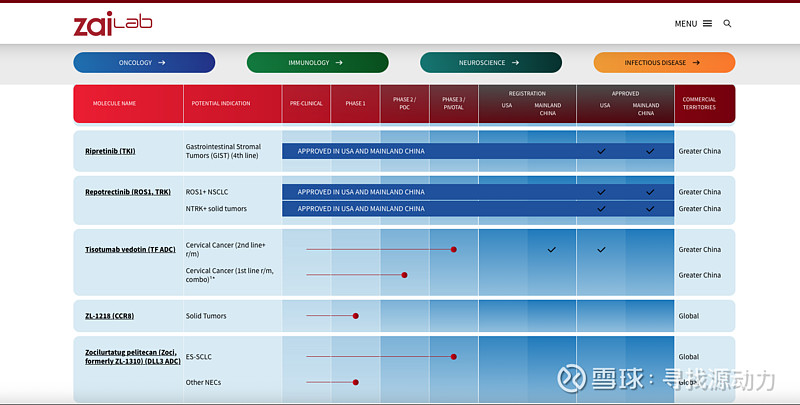The image size is (800, 405).
Task: Select the Immunology pipeline tab
Action: (317, 62)
